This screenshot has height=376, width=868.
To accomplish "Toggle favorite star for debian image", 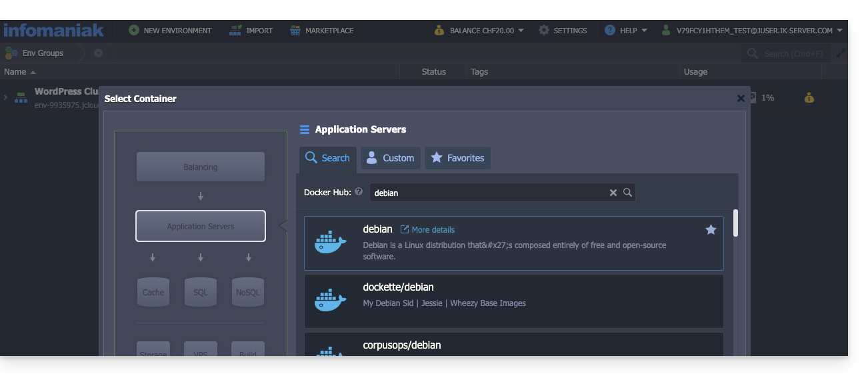I will click(711, 230).
